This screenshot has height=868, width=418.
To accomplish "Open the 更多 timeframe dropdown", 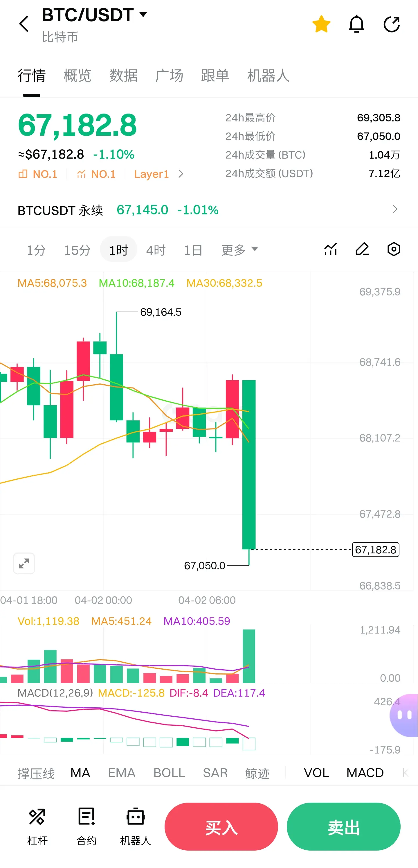I will click(239, 250).
